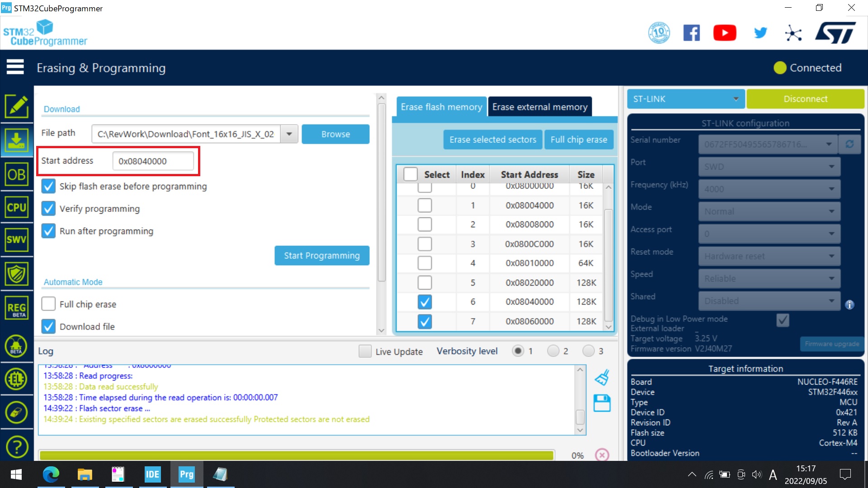Open the help question mark icon

pos(16,447)
